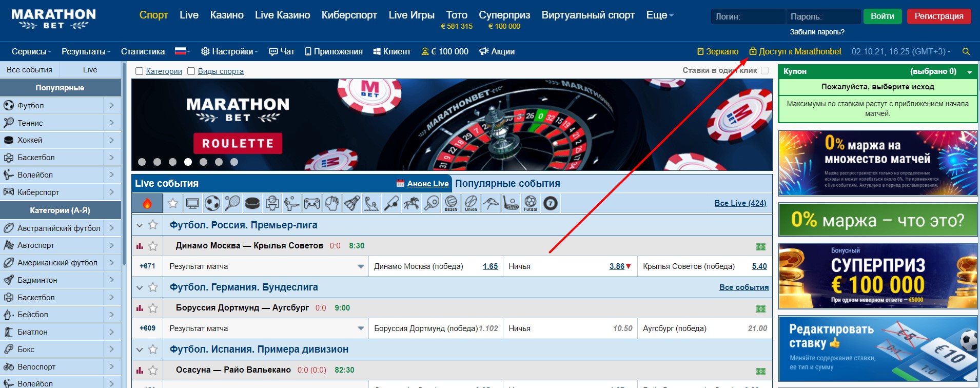Image resolution: width=980 pixels, height=388 pixels.
Task: Favorite the Боруссия Дортмунд — Аугсбург match star
Action: 153,308
